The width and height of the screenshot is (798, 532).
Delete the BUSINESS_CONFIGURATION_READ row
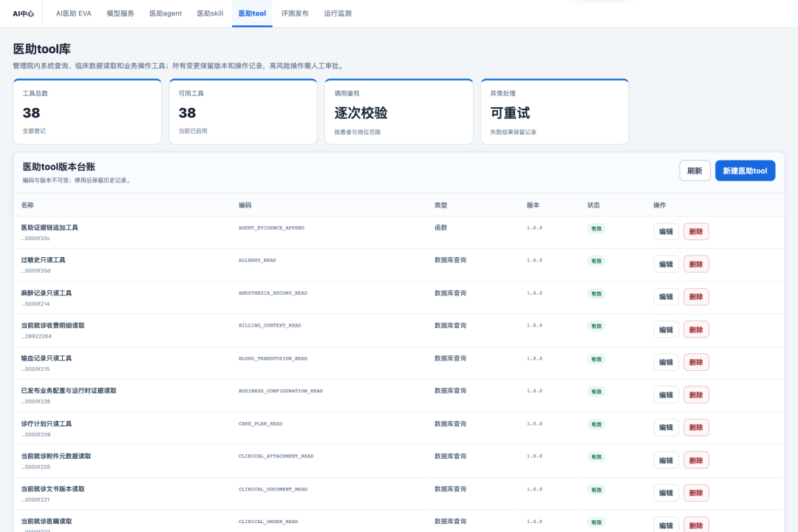(696, 395)
